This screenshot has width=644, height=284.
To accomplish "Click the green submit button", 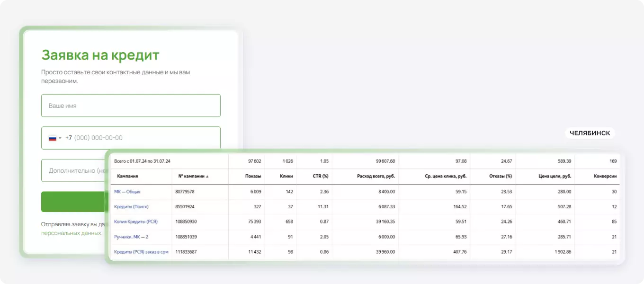I will 73,202.
